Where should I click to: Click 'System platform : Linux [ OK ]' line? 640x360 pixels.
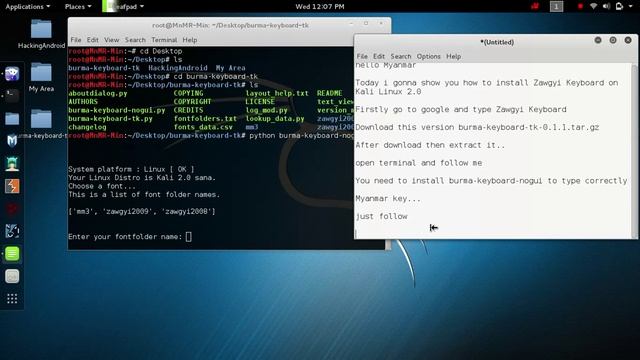click(x=131, y=169)
